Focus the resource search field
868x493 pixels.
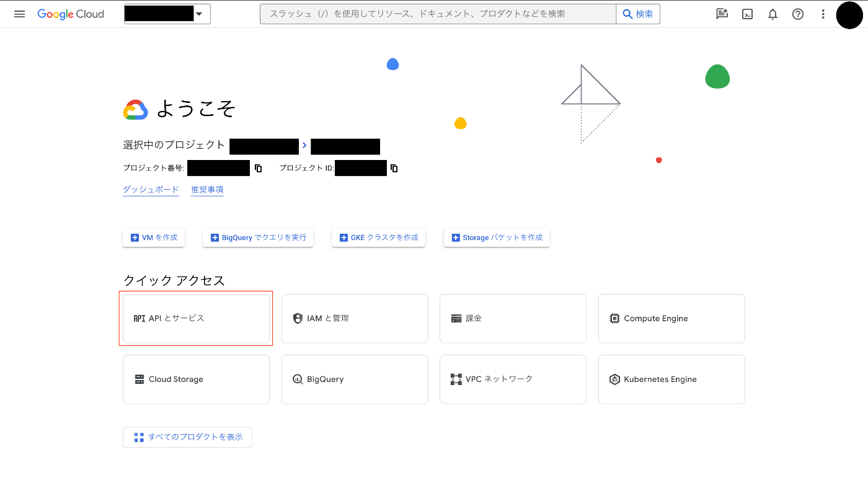coord(438,14)
